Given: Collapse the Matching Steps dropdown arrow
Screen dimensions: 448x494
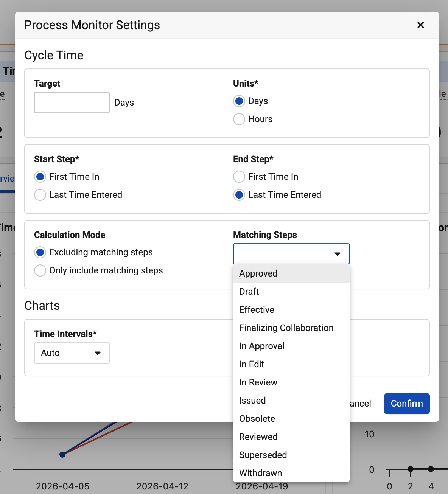Looking at the screenshot, I should [338, 254].
